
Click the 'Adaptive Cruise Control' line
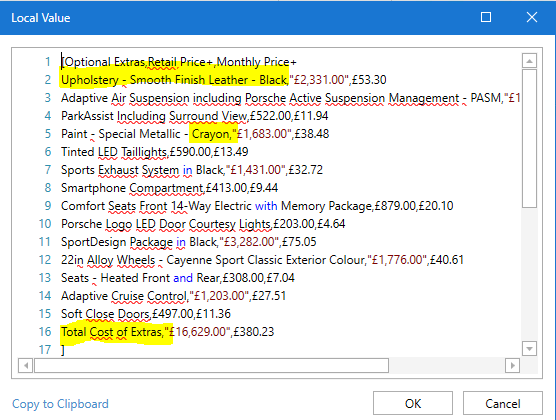(173, 296)
